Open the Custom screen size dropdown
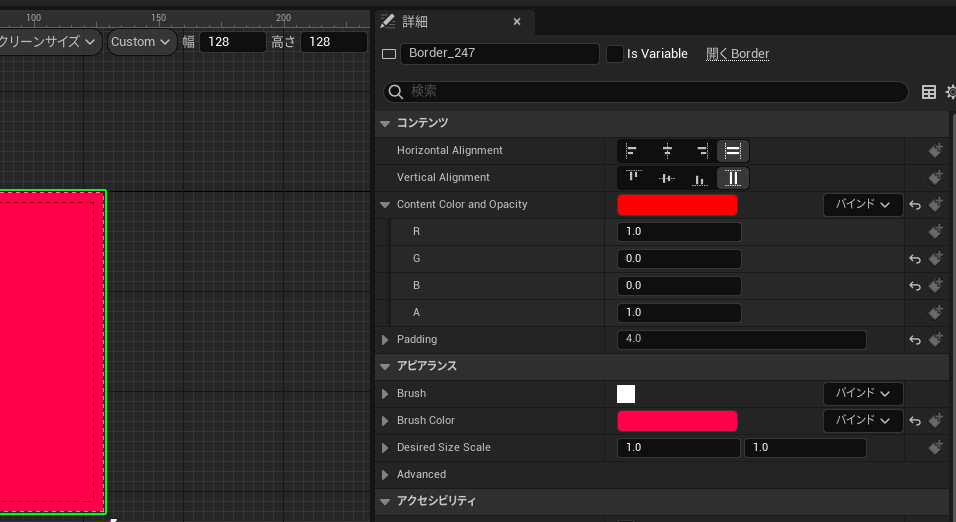Viewport: 956px width, 522px height. pyautogui.click(x=142, y=41)
